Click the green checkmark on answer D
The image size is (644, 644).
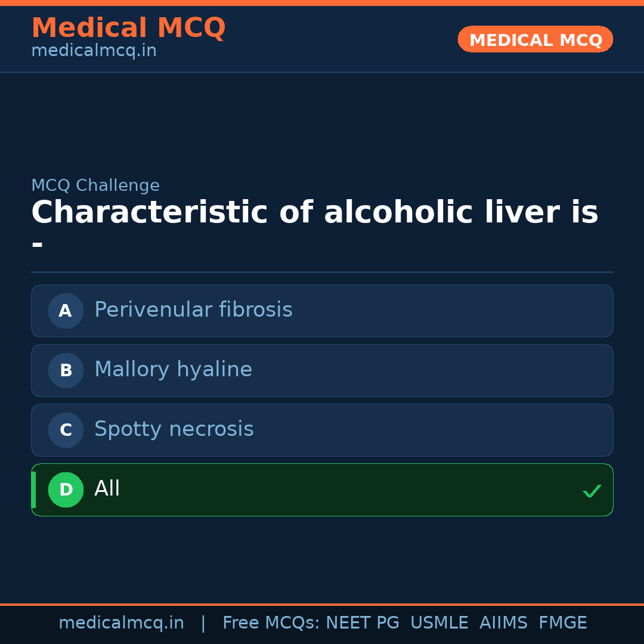tap(592, 491)
